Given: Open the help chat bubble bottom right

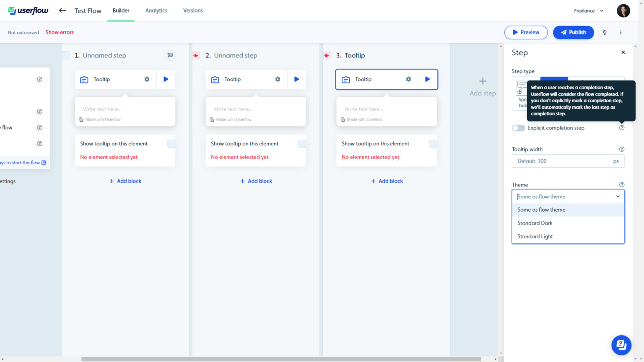Looking at the screenshot, I should pyautogui.click(x=621, y=345).
